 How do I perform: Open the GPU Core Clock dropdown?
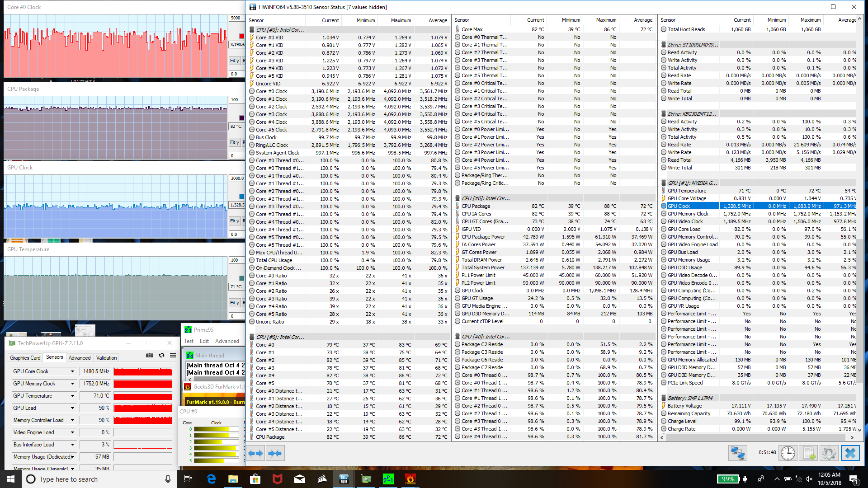72,371
